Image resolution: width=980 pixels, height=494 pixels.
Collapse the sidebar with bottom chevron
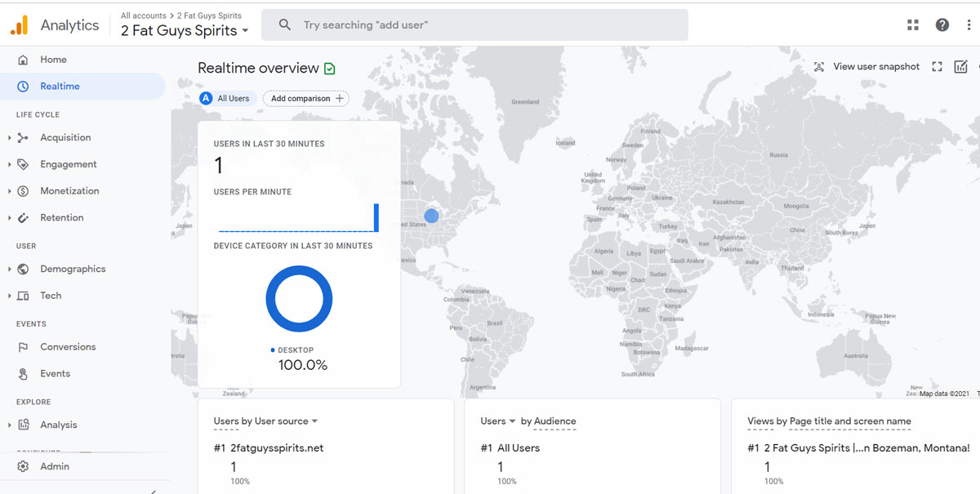click(153, 491)
